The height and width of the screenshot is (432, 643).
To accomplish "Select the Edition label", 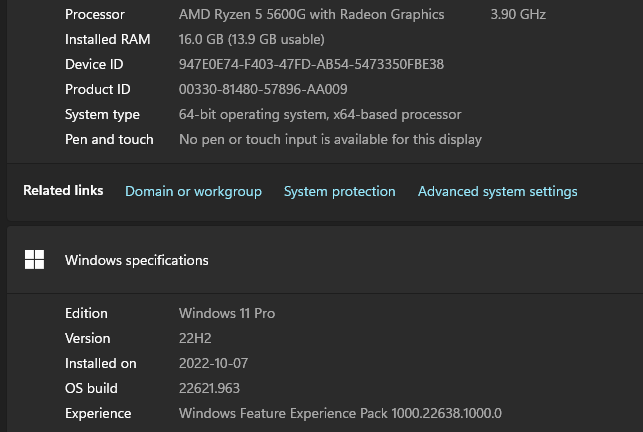I will click(86, 313).
